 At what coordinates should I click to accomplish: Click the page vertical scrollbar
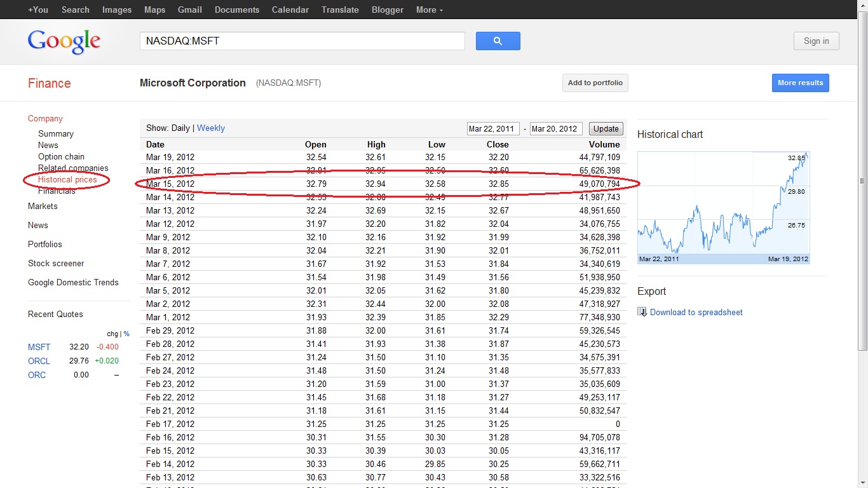click(x=862, y=181)
